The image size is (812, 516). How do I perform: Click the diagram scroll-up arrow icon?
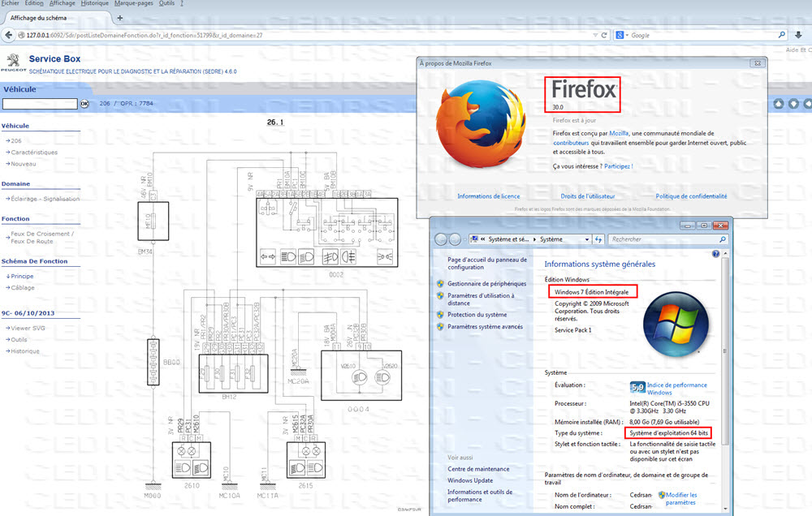[779, 104]
